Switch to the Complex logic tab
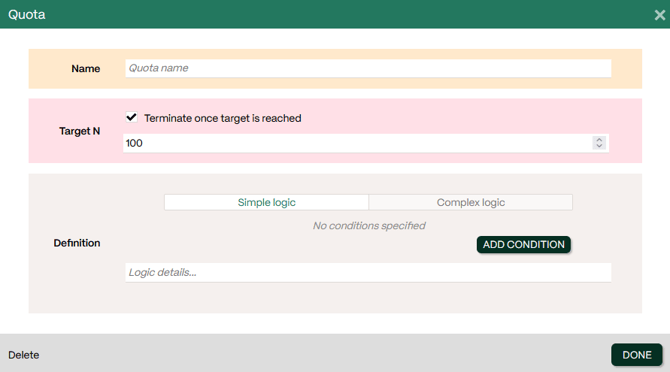 pos(470,202)
